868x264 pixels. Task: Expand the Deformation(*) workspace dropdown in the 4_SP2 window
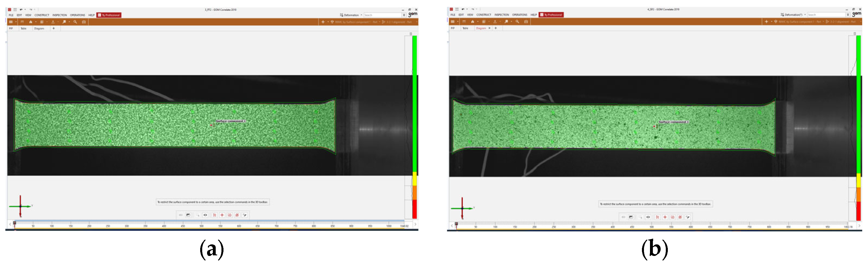[805, 15]
